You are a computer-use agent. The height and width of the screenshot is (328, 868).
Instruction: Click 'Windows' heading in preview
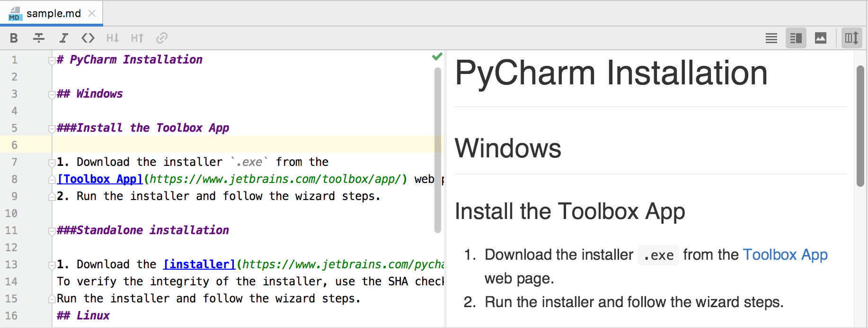pos(508,148)
